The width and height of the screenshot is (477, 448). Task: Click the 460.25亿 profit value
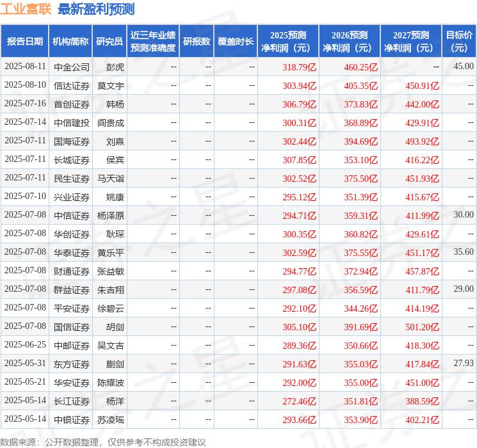(x=361, y=67)
